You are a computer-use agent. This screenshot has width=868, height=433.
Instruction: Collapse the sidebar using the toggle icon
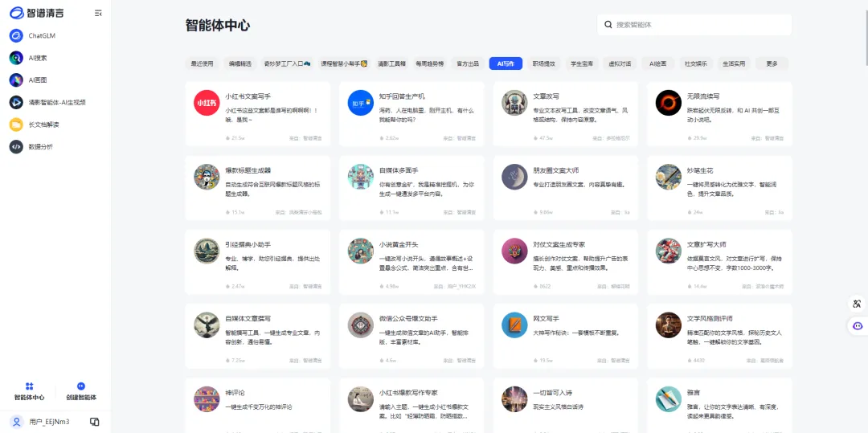coord(98,13)
